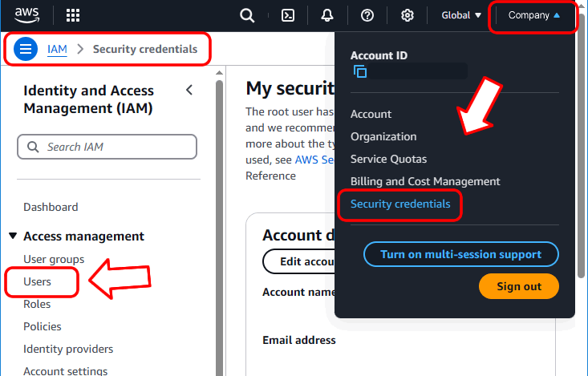Click the Sign out button
This screenshot has height=376, width=588.
pos(519,286)
